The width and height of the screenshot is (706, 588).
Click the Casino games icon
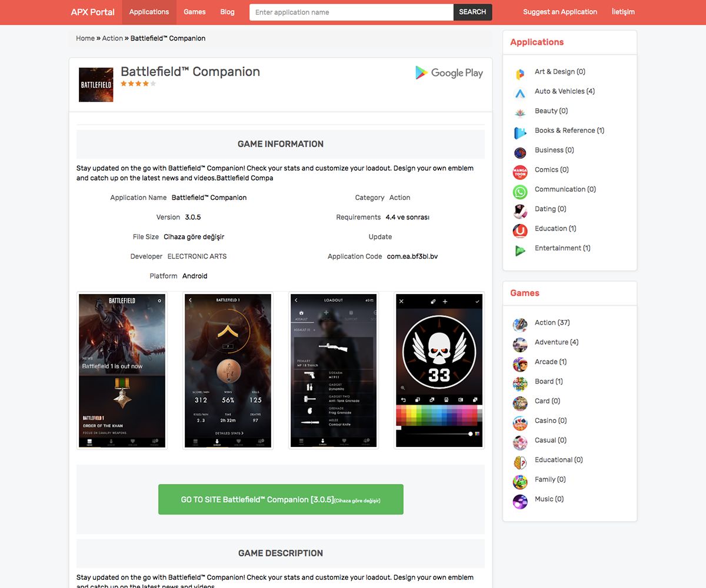click(520, 423)
